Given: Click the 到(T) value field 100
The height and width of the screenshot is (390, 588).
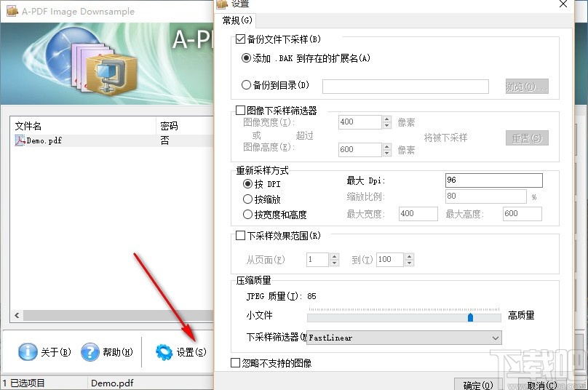Looking at the screenshot, I should coord(390,259).
